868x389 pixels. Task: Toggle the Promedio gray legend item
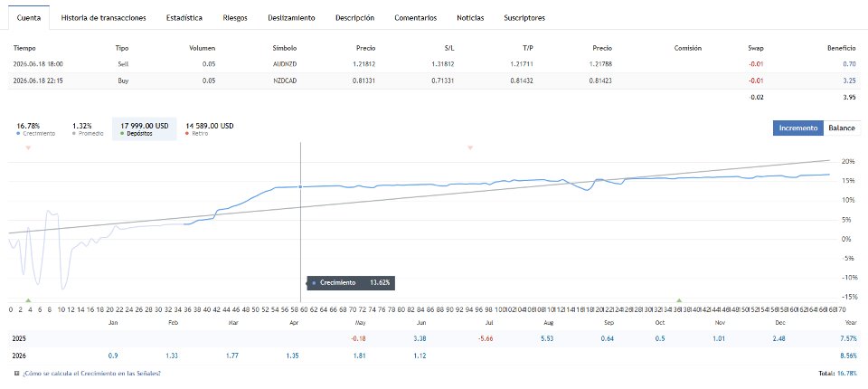[88, 129]
